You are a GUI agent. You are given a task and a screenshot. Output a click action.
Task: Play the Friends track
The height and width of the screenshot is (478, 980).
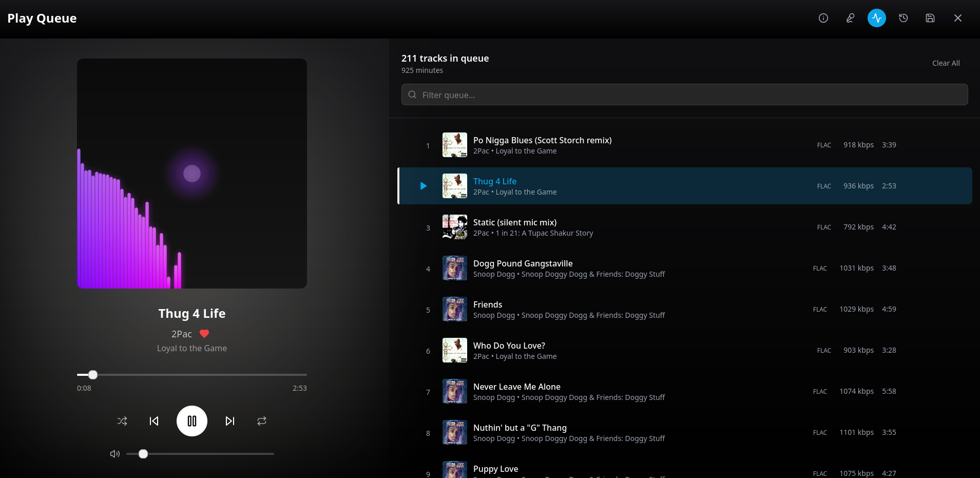[x=685, y=309]
